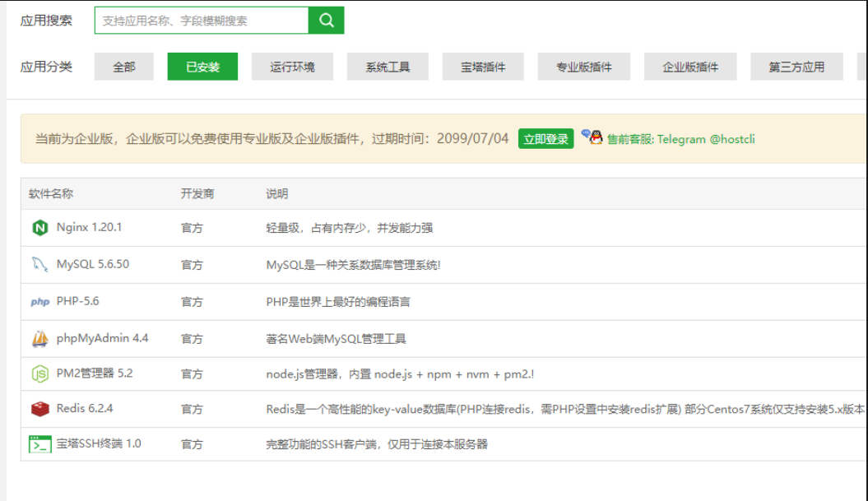Open the Nginx 1.20.1 software entry

[89, 228]
